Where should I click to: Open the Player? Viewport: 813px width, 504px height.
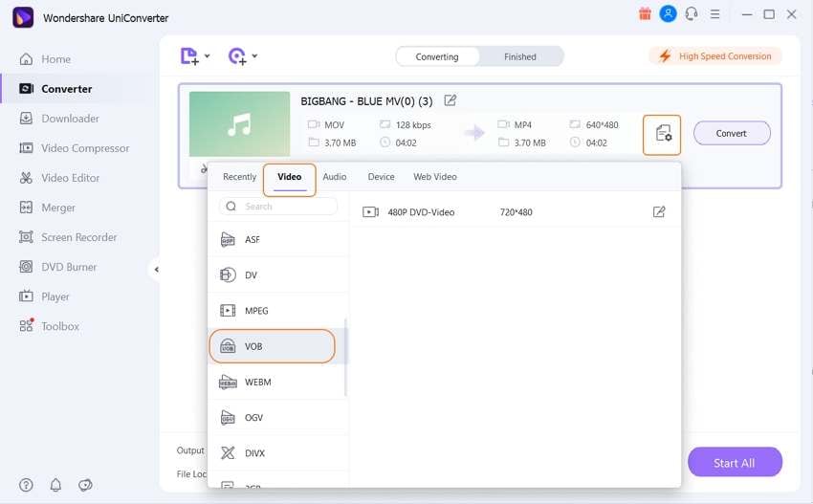tap(44, 296)
